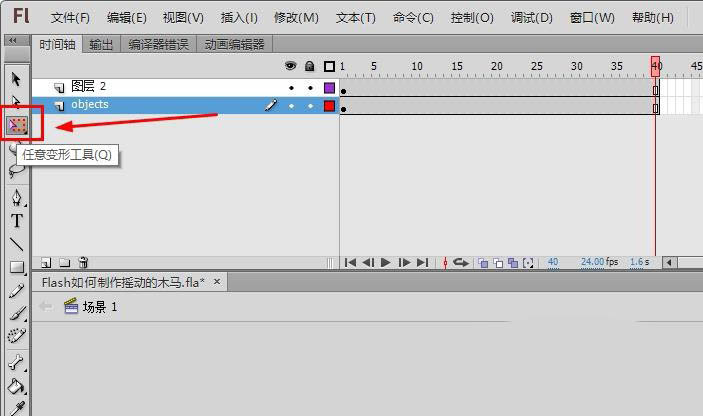Select the Eyedropper tool
The height and width of the screenshot is (416, 703).
point(17,408)
